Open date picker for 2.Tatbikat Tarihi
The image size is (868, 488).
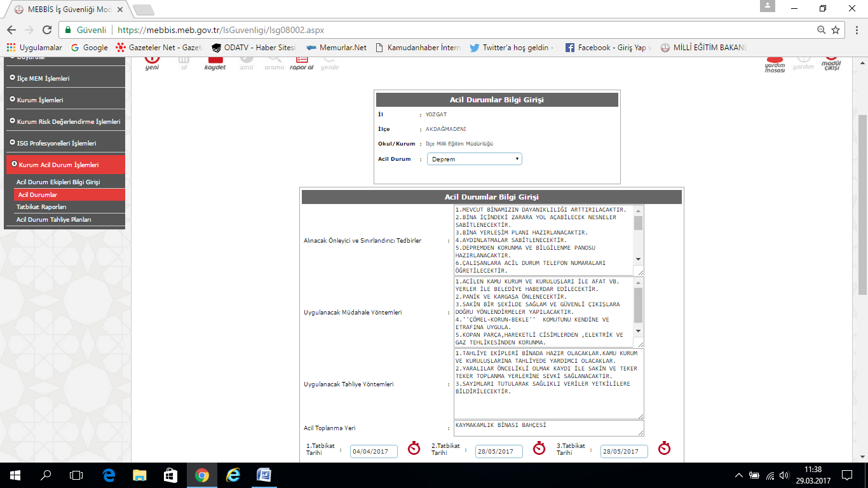(539, 449)
